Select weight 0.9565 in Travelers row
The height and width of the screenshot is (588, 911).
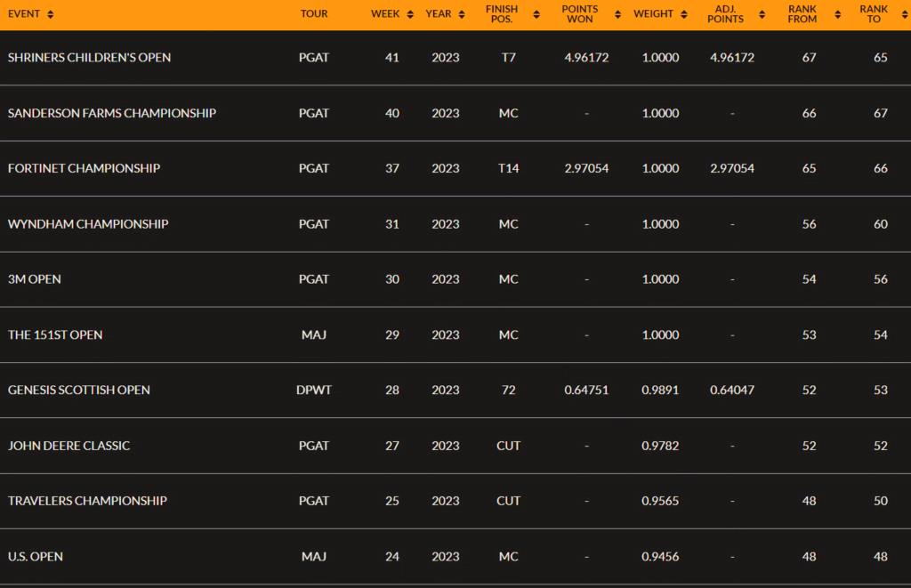point(660,501)
